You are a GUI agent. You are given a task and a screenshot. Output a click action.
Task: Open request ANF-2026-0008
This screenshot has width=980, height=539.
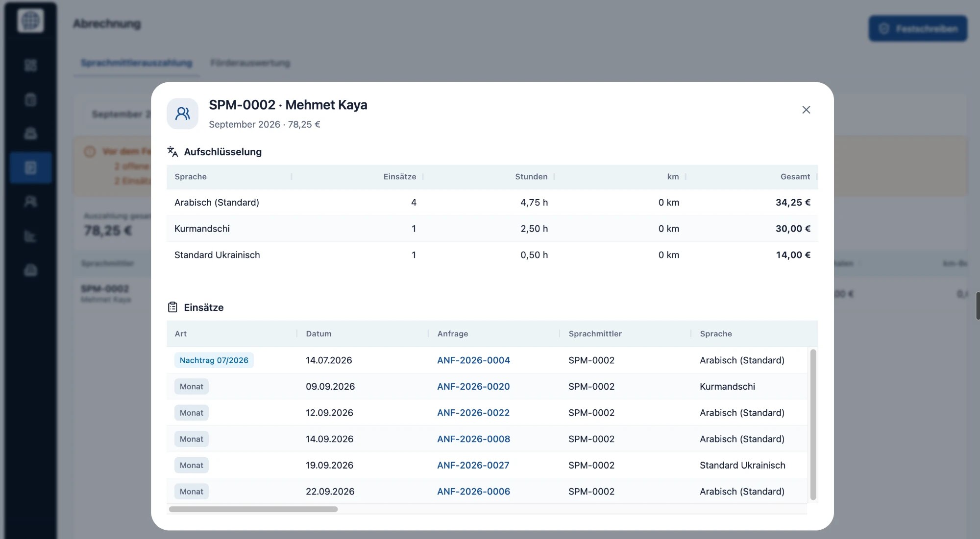click(x=473, y=439)
